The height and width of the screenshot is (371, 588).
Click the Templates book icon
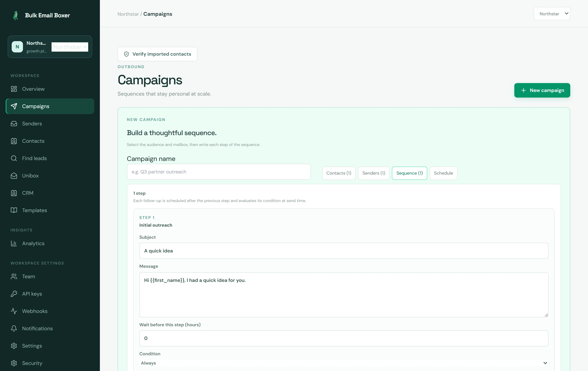click(14, 210)
